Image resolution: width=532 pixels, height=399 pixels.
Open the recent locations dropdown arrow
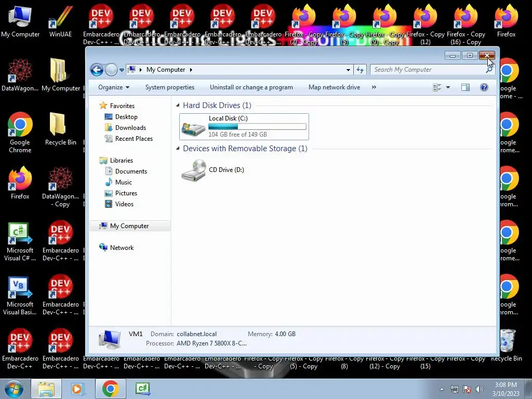click(x=122, y=70)
